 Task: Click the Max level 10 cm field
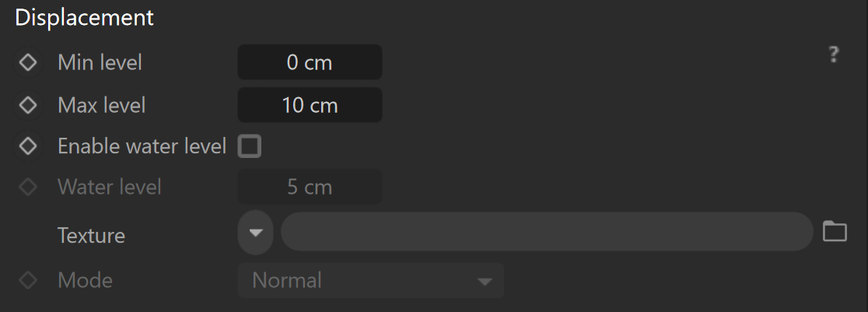coord(310,105)
